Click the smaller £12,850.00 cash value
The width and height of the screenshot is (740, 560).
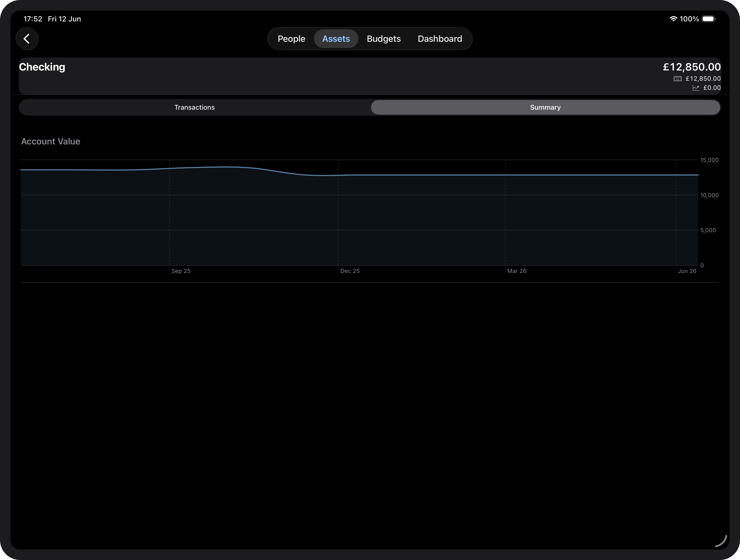703,79
